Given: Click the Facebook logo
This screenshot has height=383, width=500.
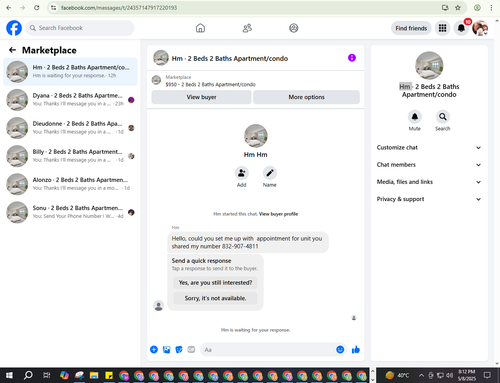Looking at the screenshot, I should [x=14, y=28].
